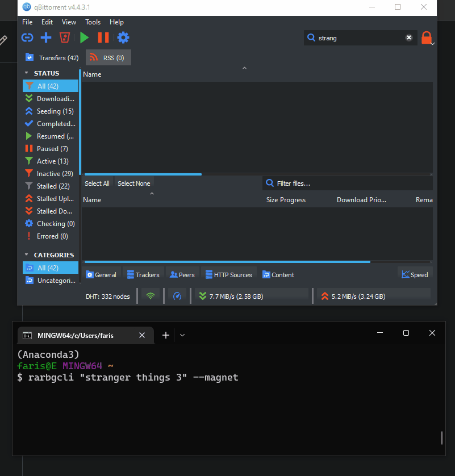Click the red delete torrent icon
Viewport: 455px width, 476px height.
click(65, 38)
